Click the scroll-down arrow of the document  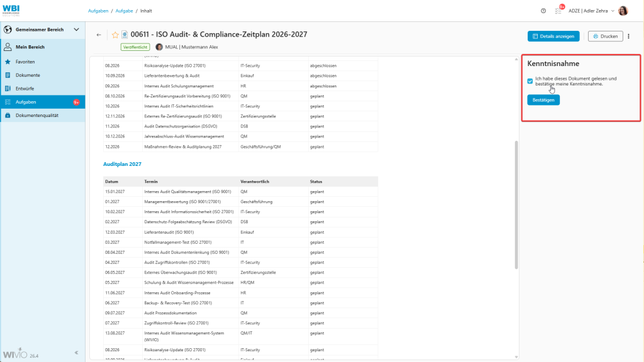coord(516,357)
